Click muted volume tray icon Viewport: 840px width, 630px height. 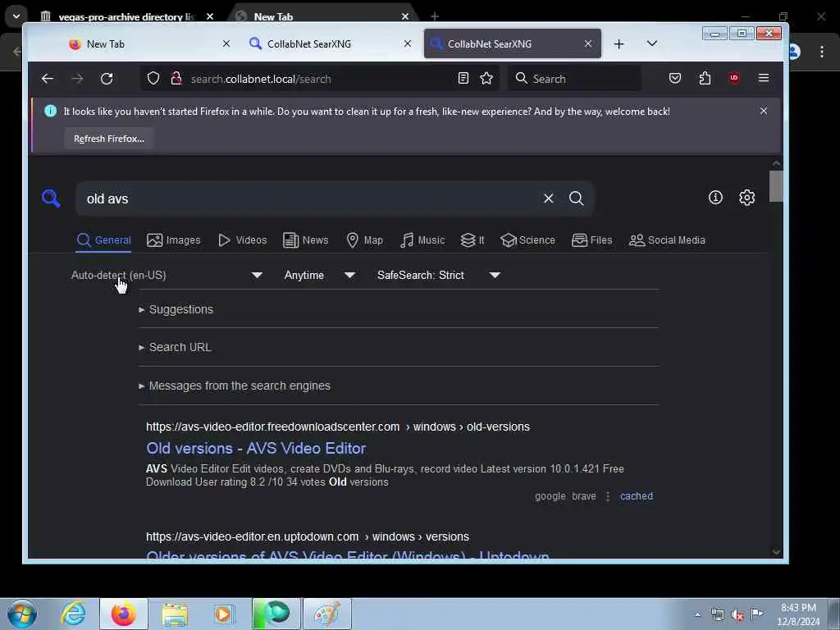[x=737, y=614]
